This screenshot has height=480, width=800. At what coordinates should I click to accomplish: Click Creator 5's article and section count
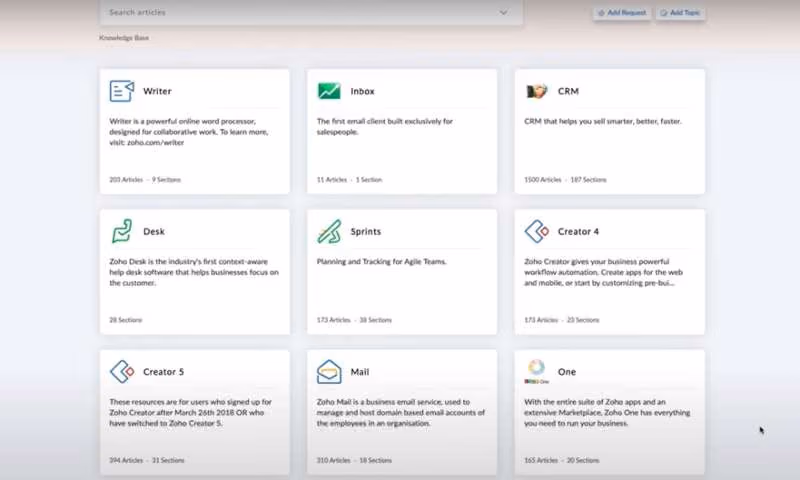click(x=147, y=460)
